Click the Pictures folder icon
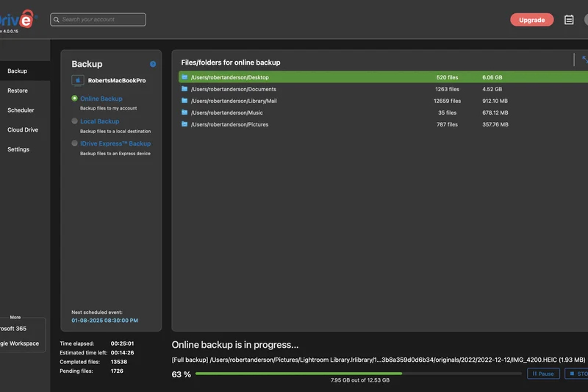588x392 pixels. tap(184, 124)
